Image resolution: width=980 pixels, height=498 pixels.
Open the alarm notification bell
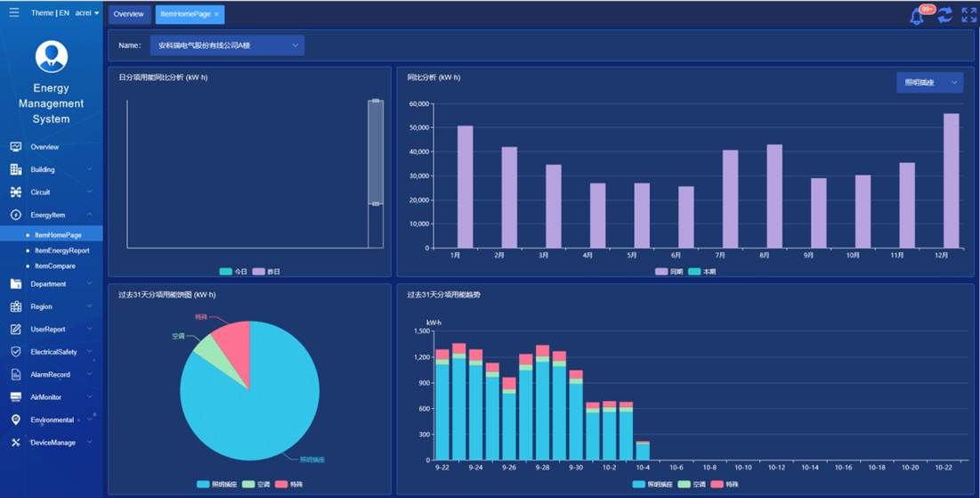click(917, 16)
